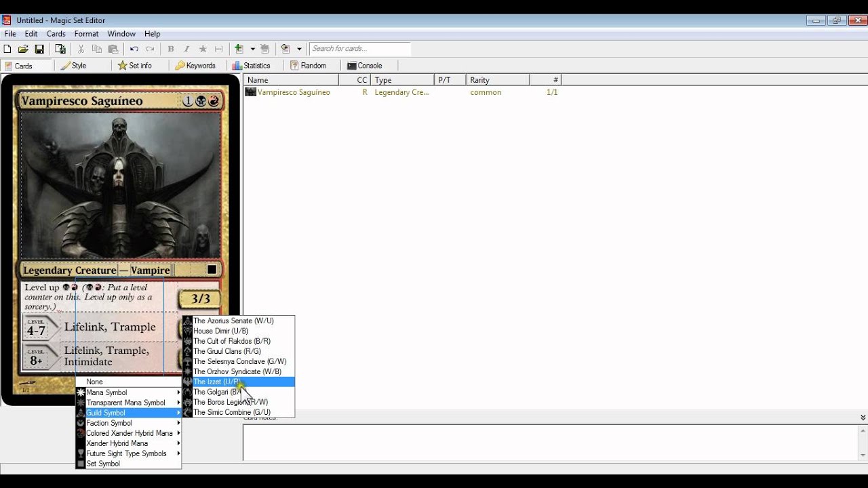Click the card artwork image
868x488 pixels.
click(x=120, y=185)
